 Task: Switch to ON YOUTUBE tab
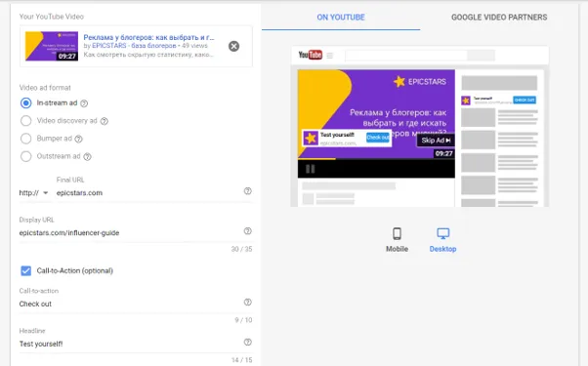point(341,18)
